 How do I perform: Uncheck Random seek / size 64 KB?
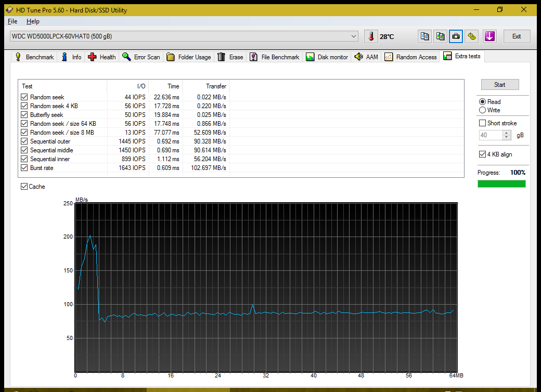pyautogui.click(x=24, y=123)
